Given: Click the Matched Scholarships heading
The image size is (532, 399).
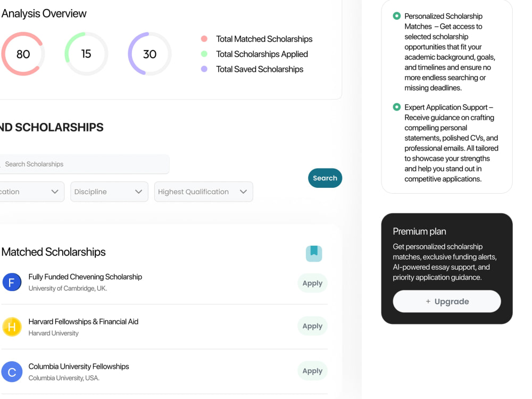Looking at the screenshot, I should tap(54, 252).
